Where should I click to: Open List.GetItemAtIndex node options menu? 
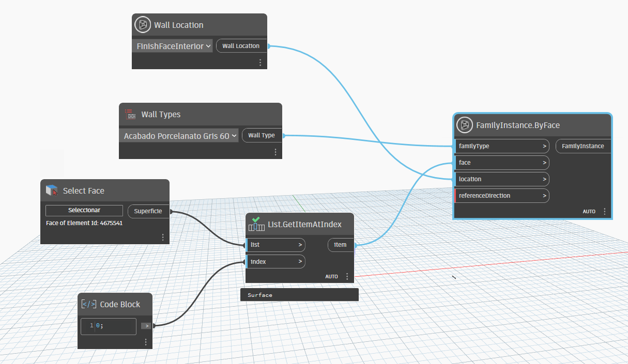pos(347,277)
